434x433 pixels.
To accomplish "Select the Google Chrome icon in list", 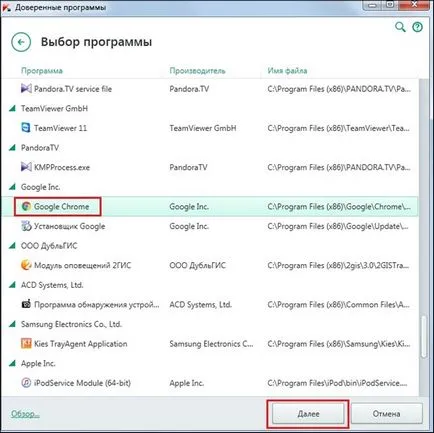I will pos(26,206).
